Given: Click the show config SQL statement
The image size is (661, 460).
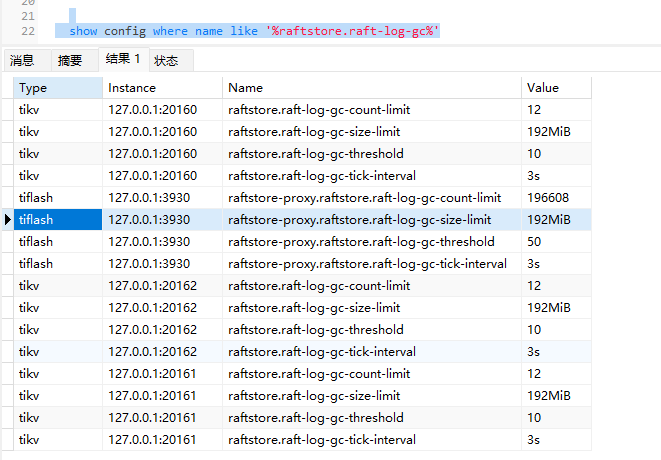Looking at the screenshot, I should point(254,31).
